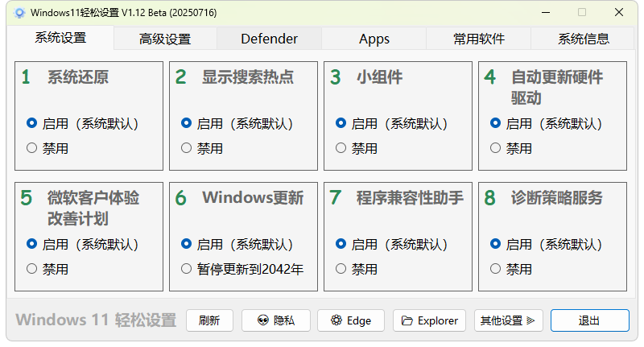
Task: Choose 暂停更新到2042年 option
Action: pyautogui.click(x=242, y=269)
